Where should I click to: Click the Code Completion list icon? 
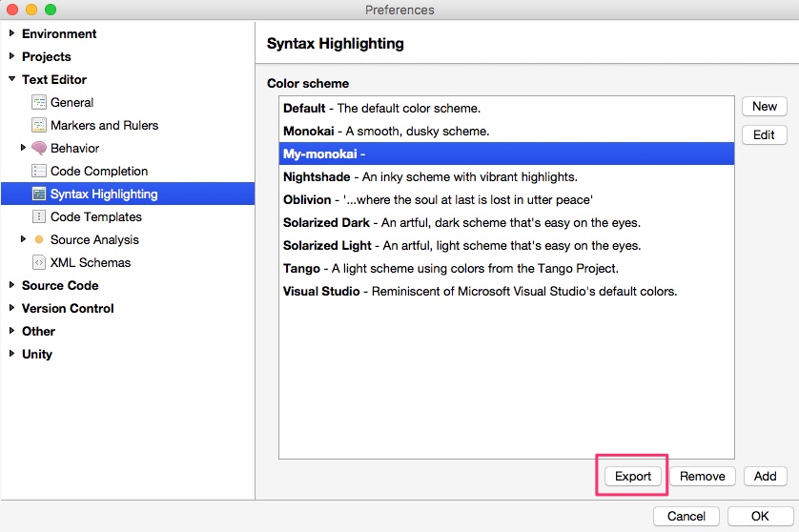(x=39, y=172)
